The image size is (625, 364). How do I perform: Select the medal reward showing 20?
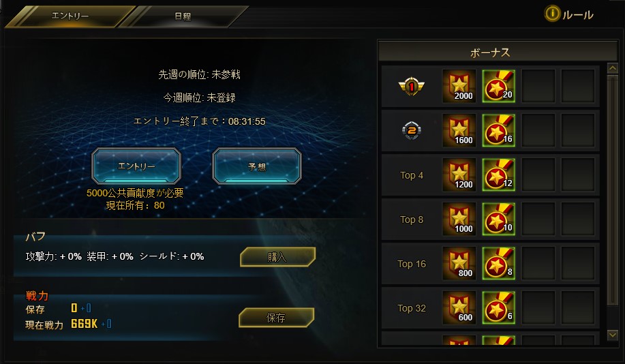(498, 86)
